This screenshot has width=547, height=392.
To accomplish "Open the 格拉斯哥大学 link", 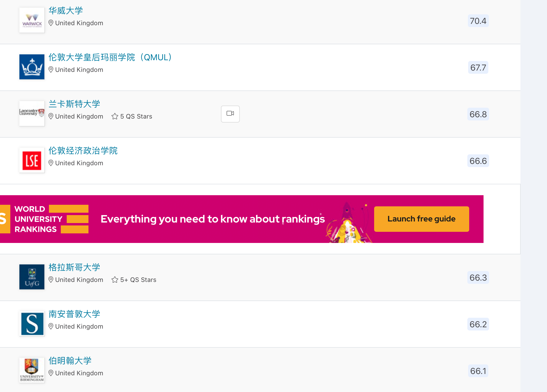I will 74,267.
